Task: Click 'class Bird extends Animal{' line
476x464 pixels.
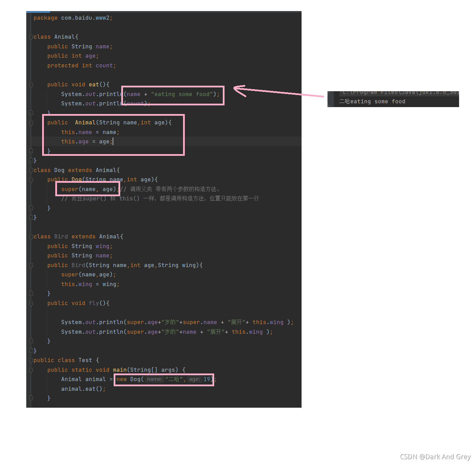Action: pyautogui.click(x=78, y=237)
